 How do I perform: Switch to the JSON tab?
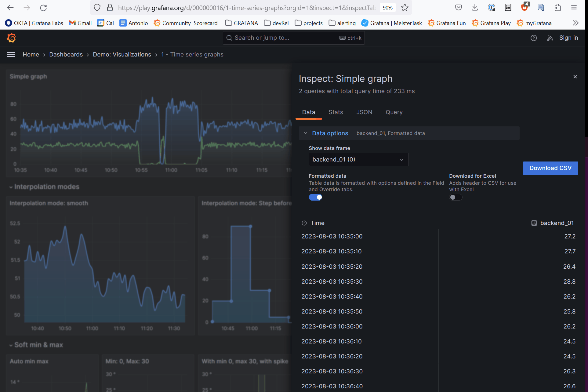[364, 112]
